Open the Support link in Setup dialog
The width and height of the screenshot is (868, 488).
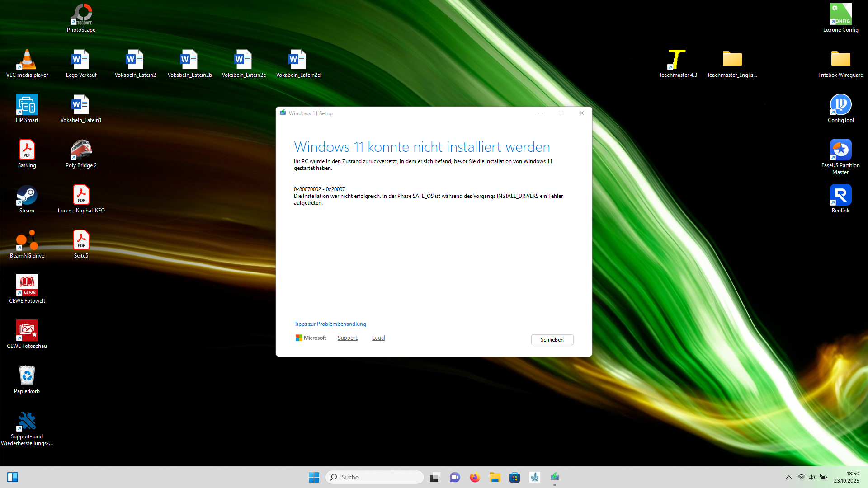point(347,338)
